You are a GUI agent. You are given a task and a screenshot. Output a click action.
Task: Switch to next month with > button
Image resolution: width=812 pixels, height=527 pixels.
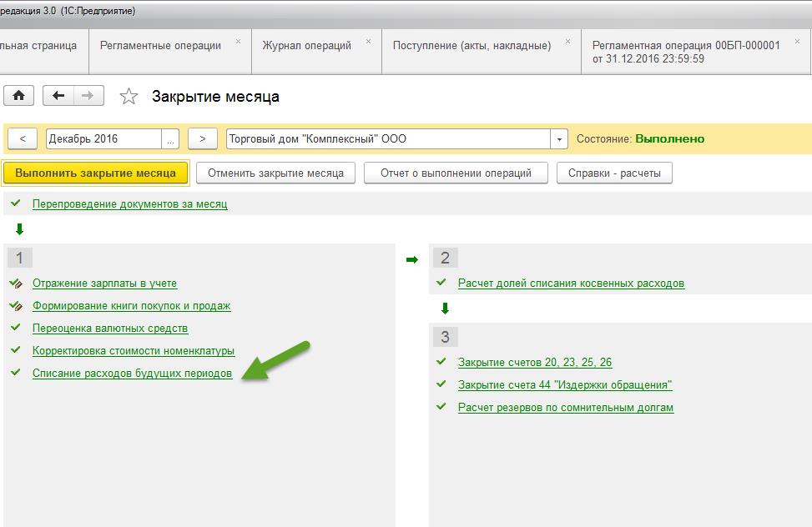203,138
